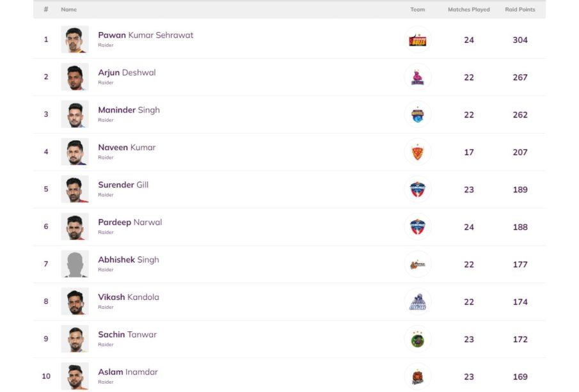Screen dimensions: 579x392
Task: Click the team logo beside Sachin Tanwar
Action: pyautogui.click(x=418, y=340)
